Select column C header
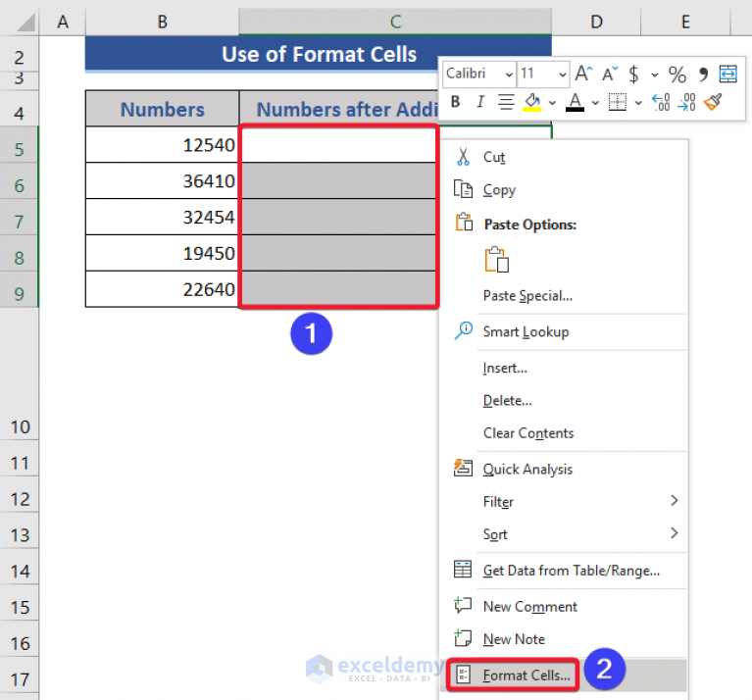This screenshot has width=752, height=700. click(x=395, y=22)
